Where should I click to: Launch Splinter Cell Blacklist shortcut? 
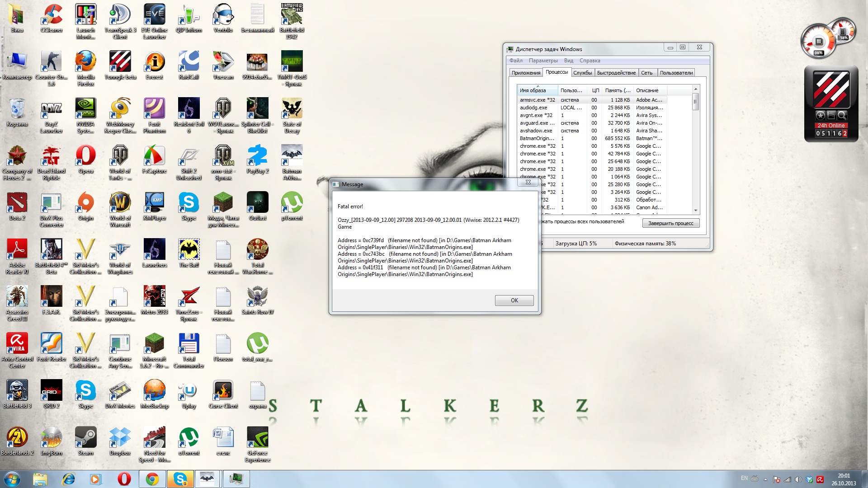[x=258, y=115]
